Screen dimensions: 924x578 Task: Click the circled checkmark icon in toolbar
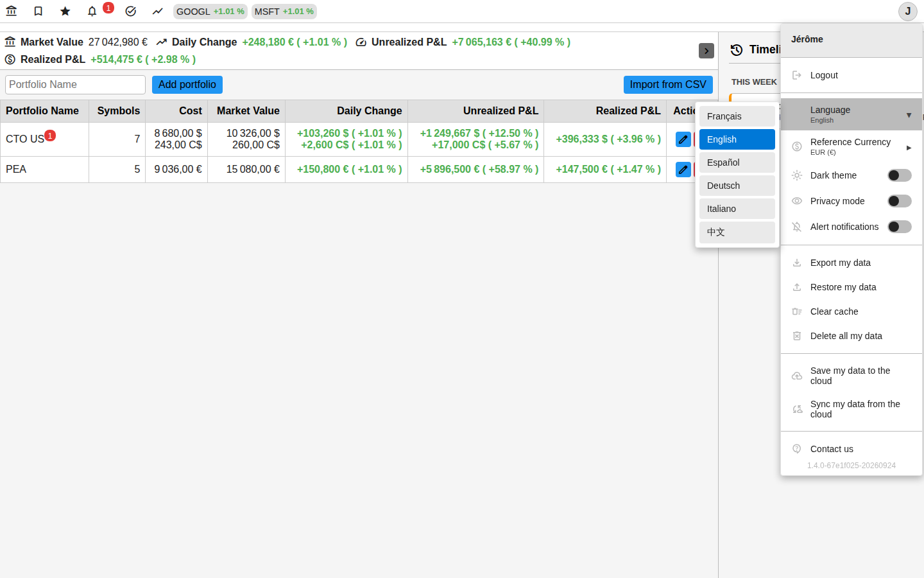[131, 11]
